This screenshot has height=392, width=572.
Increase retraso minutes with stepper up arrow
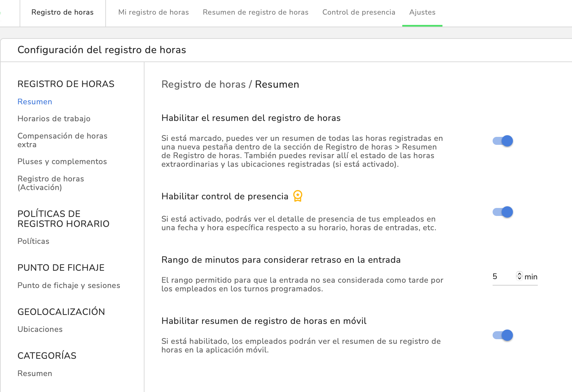coord(520,274)
